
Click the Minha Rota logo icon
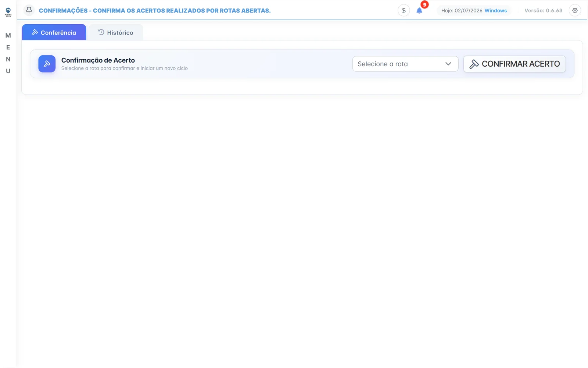(x=8, y=12)
